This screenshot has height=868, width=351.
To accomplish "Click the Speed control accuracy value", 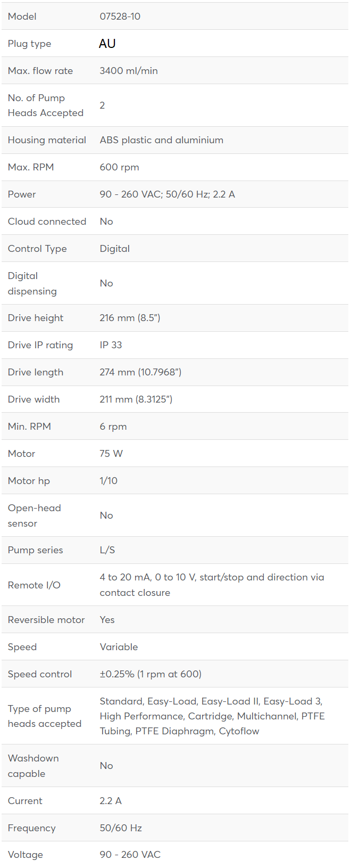I will point(151,674).
